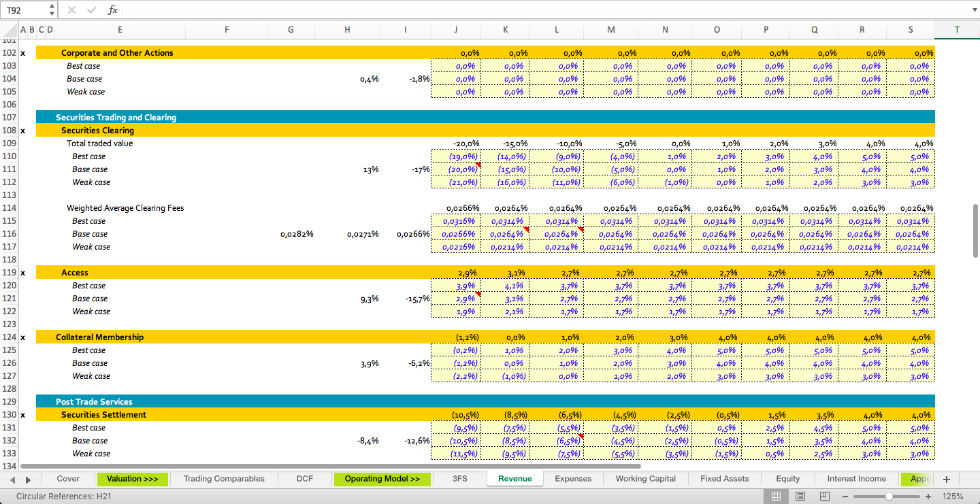Select column J header
Screen dimensions: 980x504
coord(456,29)
